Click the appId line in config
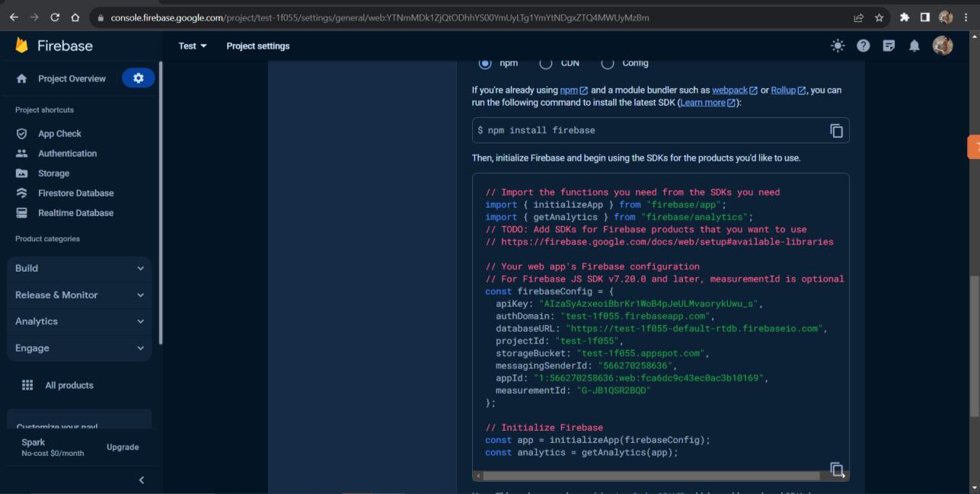Screen dimensions: 980x494 632,378
